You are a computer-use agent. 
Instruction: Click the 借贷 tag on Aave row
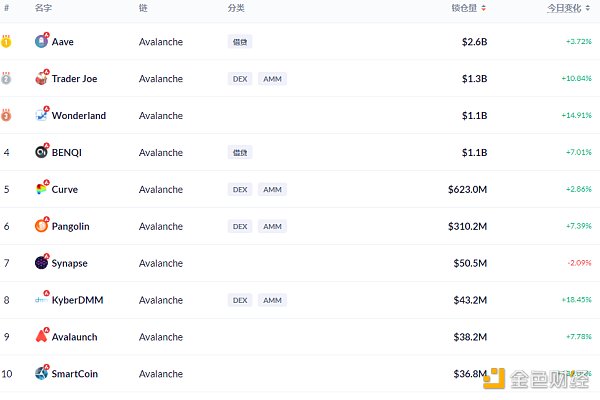click(x=239, y=42)
